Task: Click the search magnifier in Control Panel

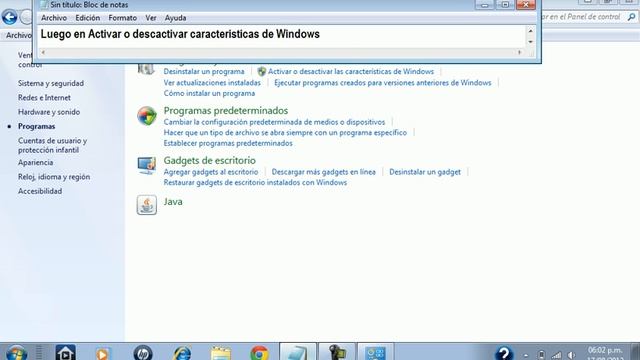Action: point(631,17)
